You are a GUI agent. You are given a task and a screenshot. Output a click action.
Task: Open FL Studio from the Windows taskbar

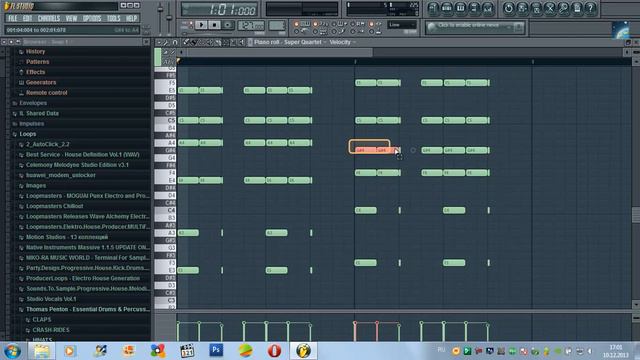click(x=303, y=351)
